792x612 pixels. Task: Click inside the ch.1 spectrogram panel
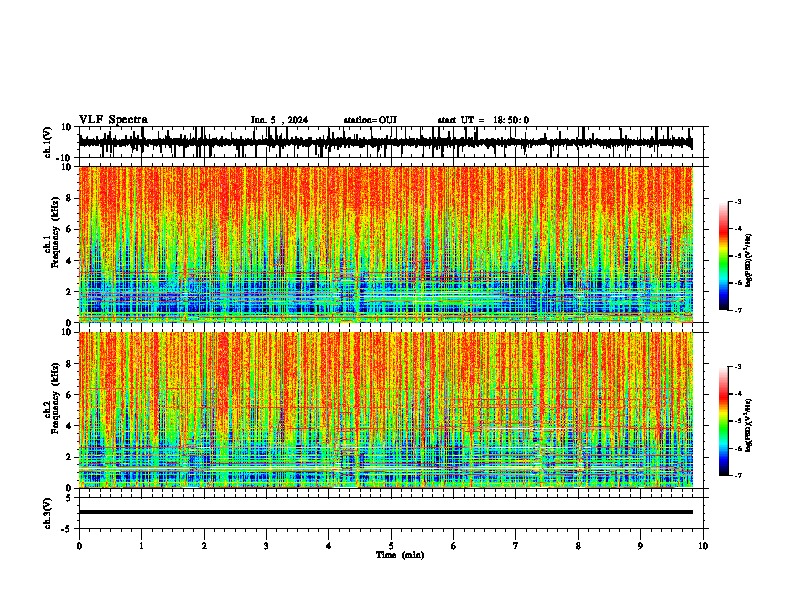pos(386,244)
